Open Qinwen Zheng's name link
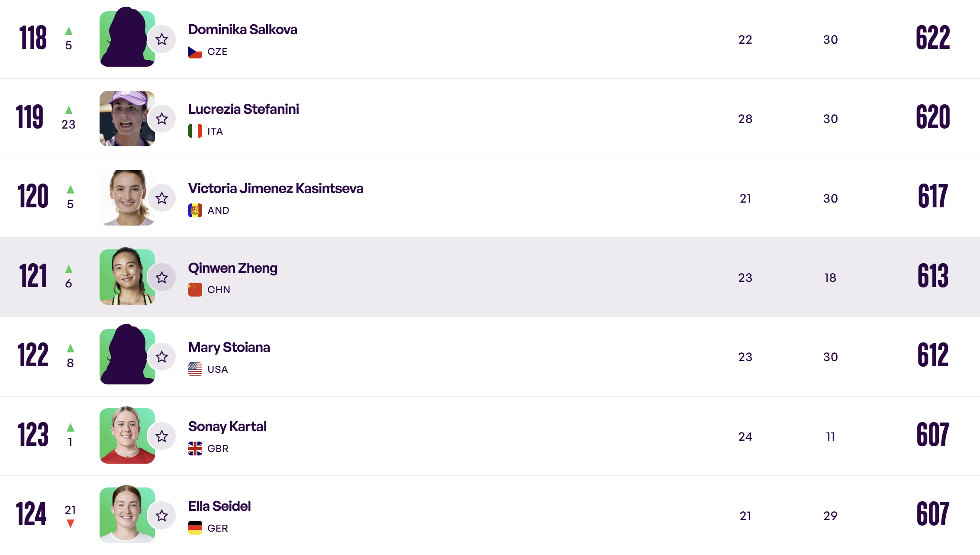 tap(232, 268)
